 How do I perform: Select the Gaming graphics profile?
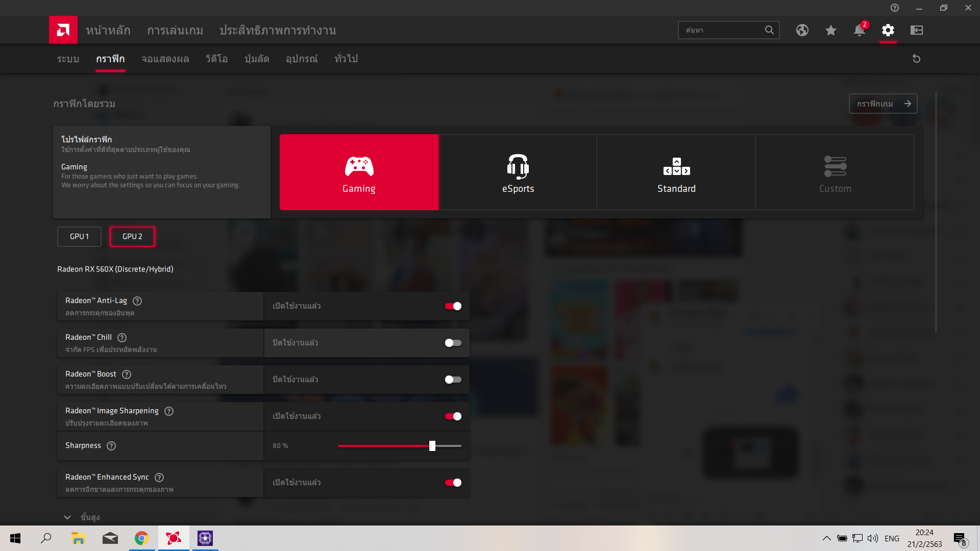click(359, 172)
